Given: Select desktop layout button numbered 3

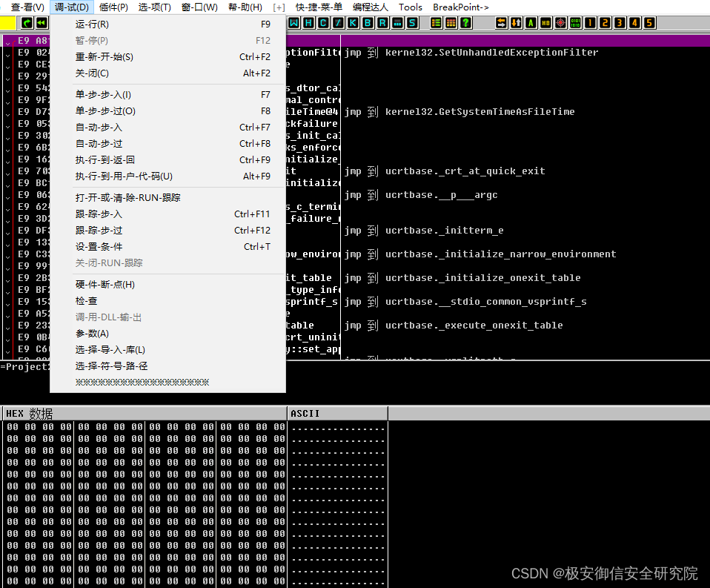Looking at the screenshot, I should [x=619, y=23].
